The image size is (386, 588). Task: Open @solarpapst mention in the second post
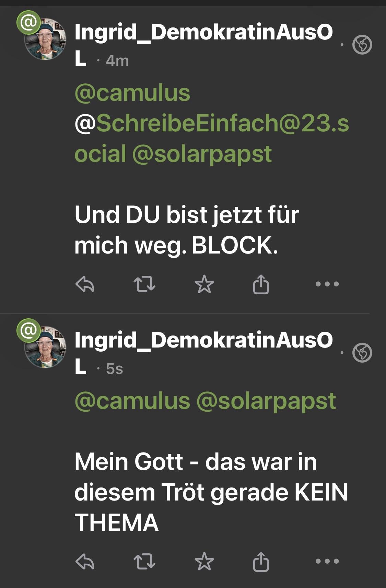tap(266, 401)
